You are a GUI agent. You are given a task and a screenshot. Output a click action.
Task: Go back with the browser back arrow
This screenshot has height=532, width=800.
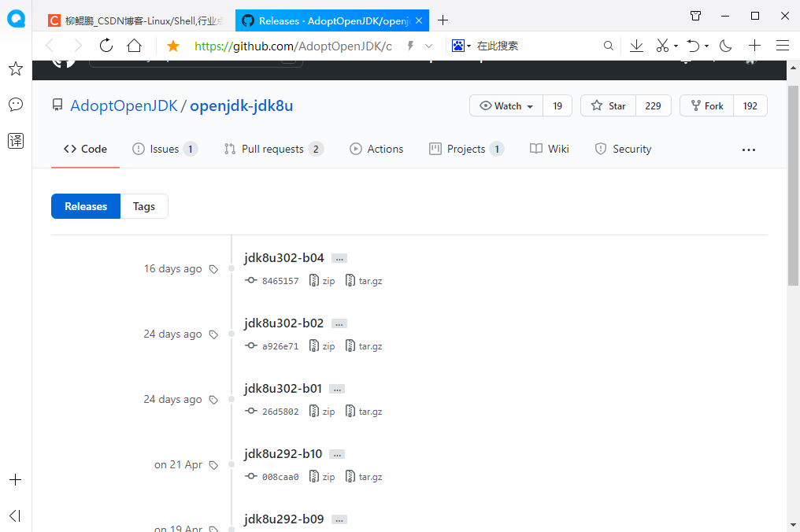(50, 46)
